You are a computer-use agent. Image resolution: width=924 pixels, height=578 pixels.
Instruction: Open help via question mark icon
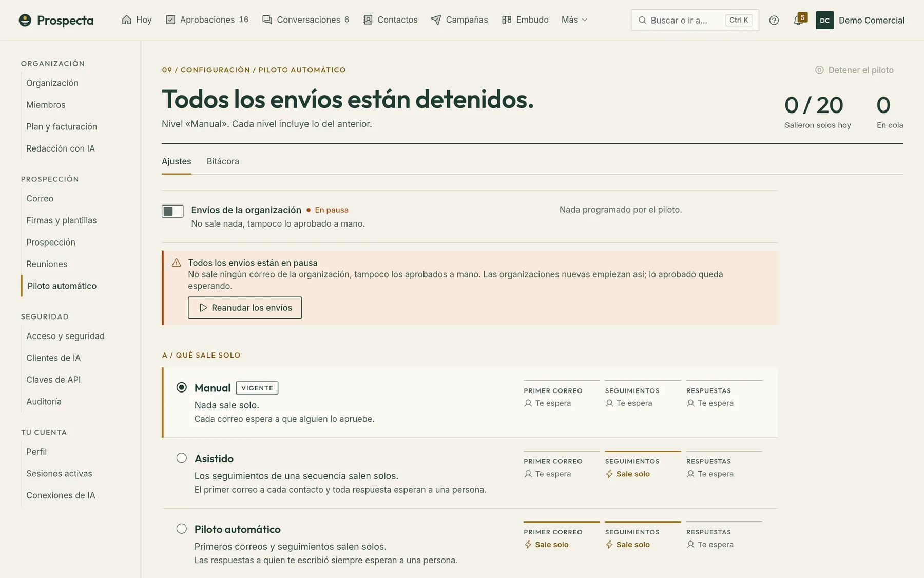[774, 20]
